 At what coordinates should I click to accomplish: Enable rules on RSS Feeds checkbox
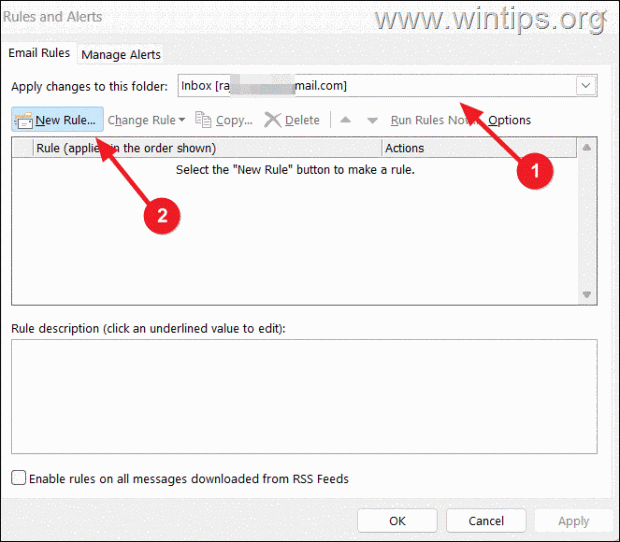tap(19, 478)
